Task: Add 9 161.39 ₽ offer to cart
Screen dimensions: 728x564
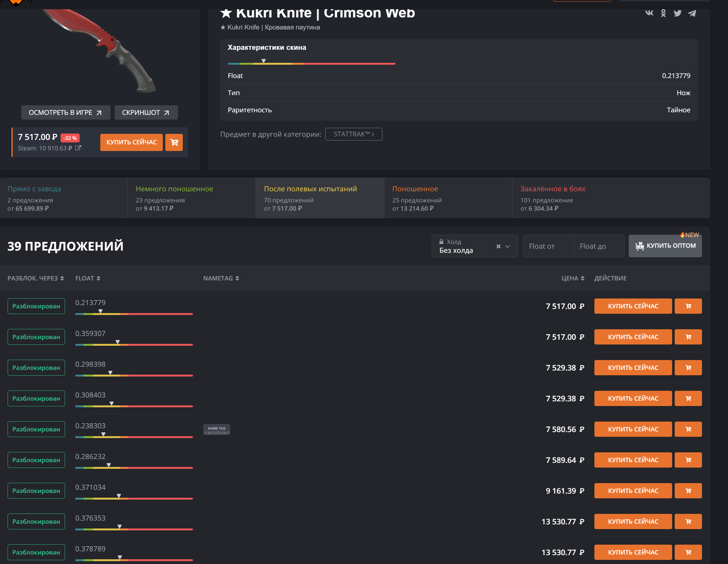Action: coord(688,491)
